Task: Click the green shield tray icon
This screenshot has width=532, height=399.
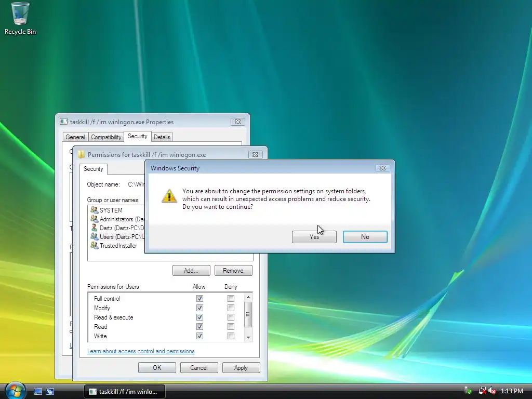Action: tap(468, 391)
